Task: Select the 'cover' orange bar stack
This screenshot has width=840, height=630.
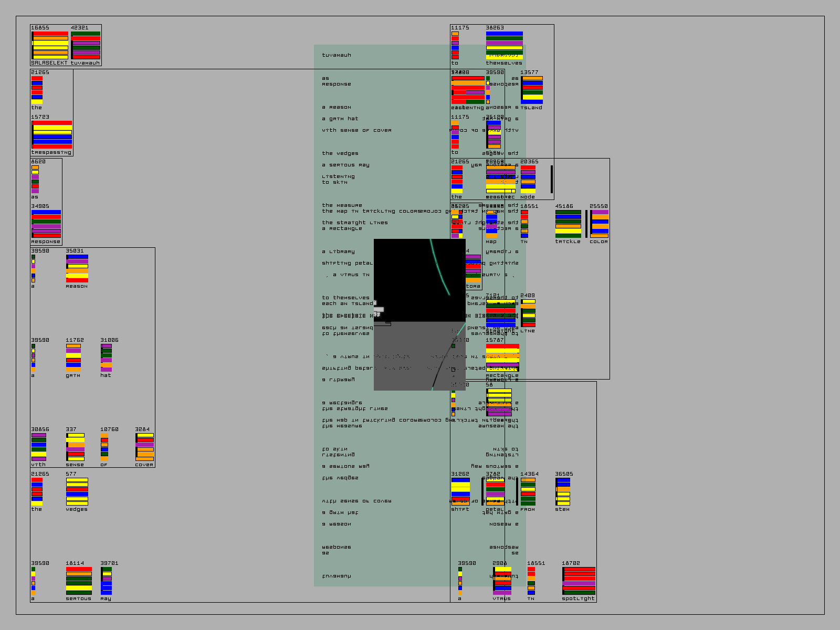Action: click(144, 447)
